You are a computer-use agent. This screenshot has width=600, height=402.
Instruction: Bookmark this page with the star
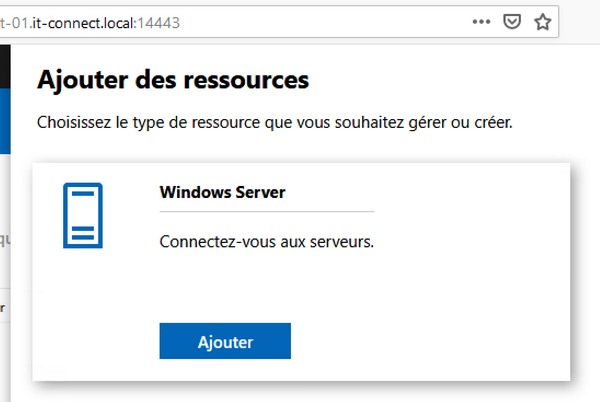pos(542,21)
